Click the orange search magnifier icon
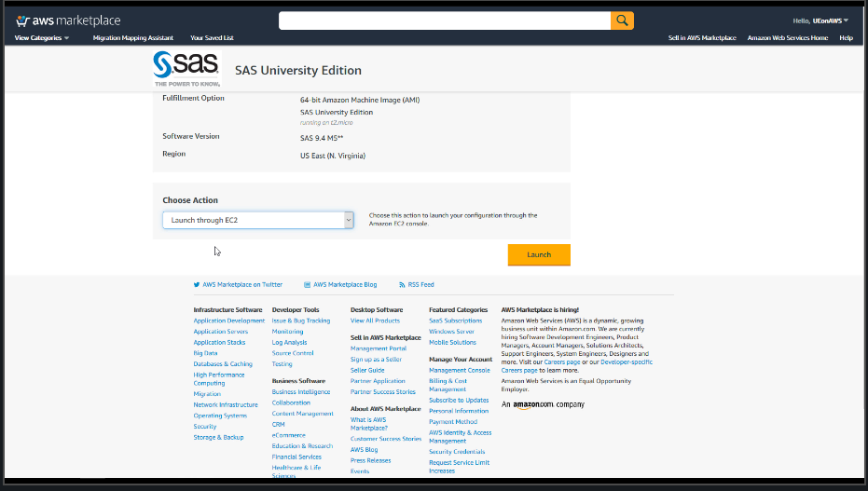868x491 pixels. (x=622, y=20)
